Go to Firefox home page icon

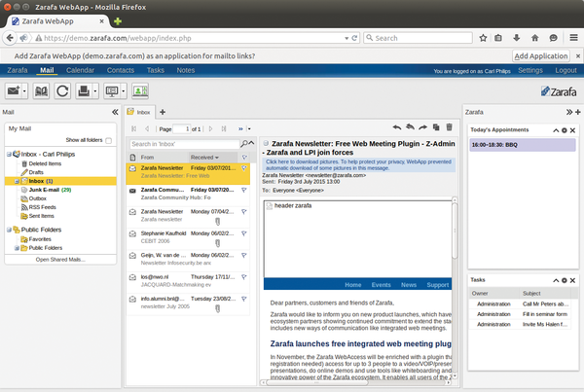coord(534,38)
